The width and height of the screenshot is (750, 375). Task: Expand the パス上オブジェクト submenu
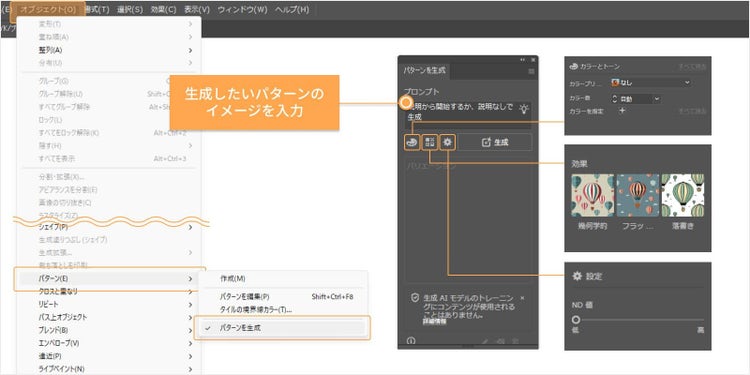(x=109, y=317)
